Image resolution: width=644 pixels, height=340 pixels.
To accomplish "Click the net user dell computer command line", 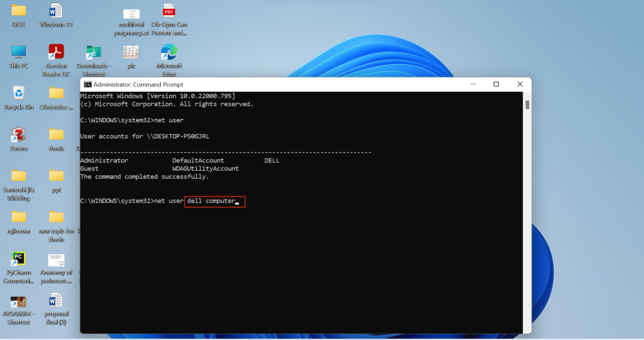I will point(160,201).
